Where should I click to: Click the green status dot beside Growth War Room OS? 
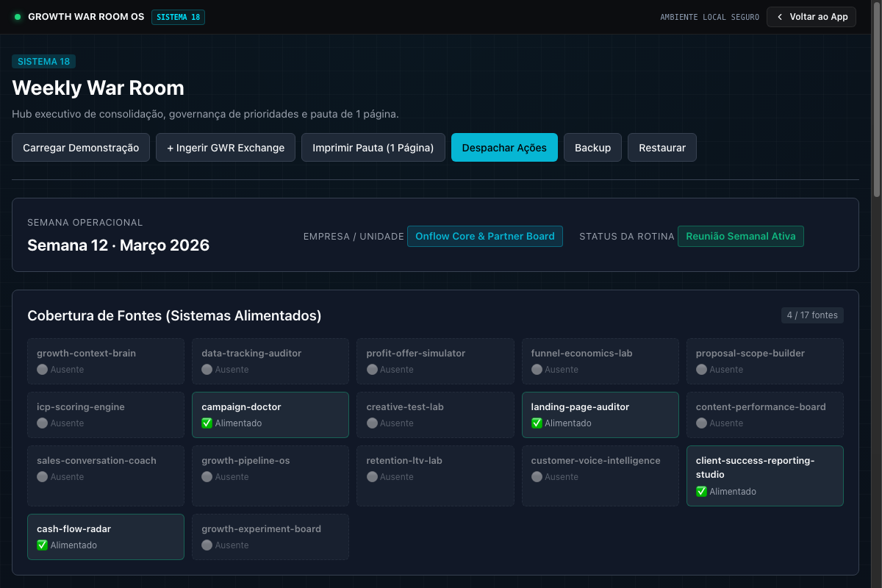point(18,17)
